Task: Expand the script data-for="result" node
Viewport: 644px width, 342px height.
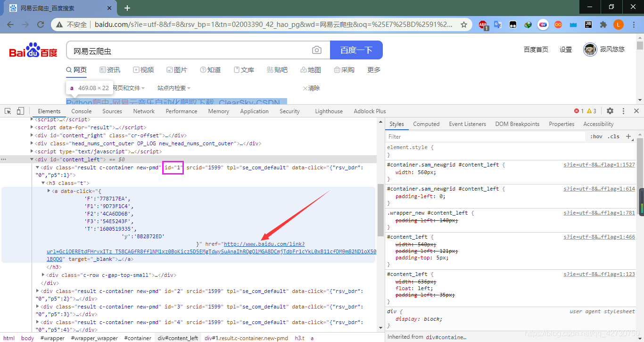Action: tap(33, 127)
